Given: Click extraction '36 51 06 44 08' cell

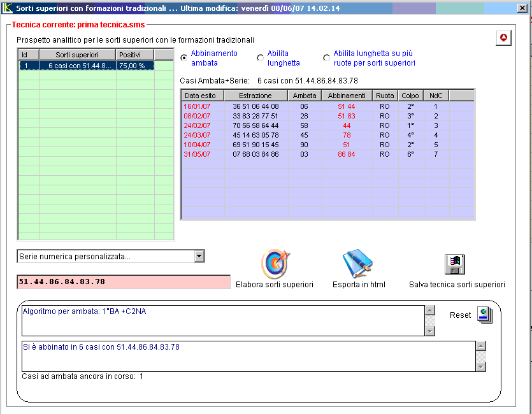Looking at the screenshot, I should 256,106.
